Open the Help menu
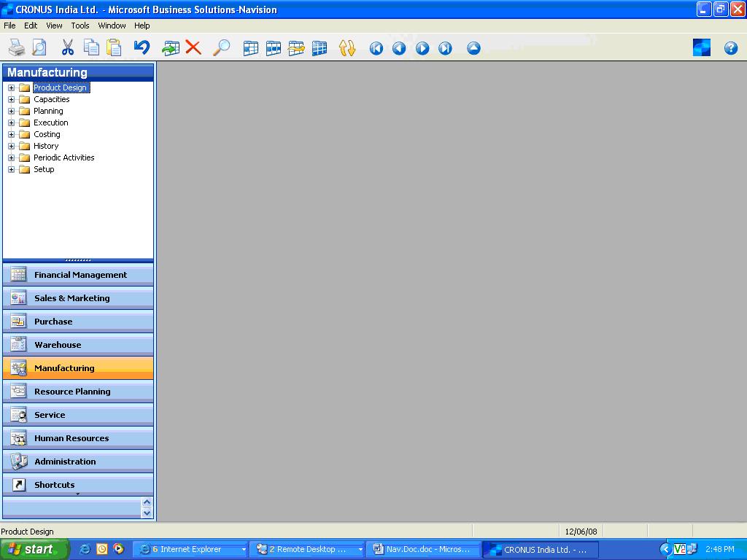747x560 pixels. tap(142, 26)
